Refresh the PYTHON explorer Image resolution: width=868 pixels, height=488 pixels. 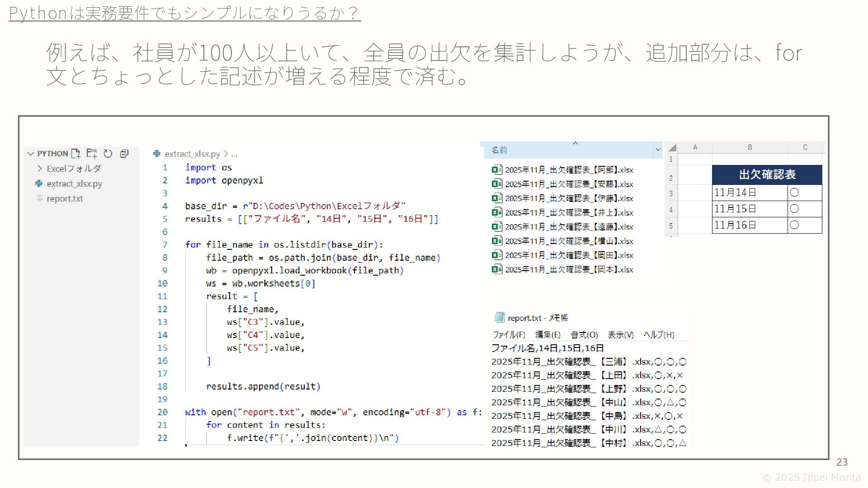[108, 154]
